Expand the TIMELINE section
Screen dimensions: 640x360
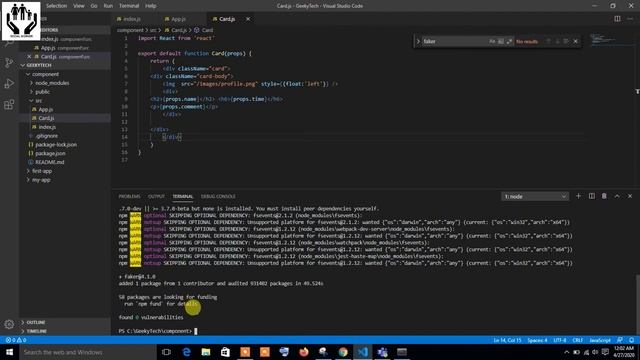(65, 331)
